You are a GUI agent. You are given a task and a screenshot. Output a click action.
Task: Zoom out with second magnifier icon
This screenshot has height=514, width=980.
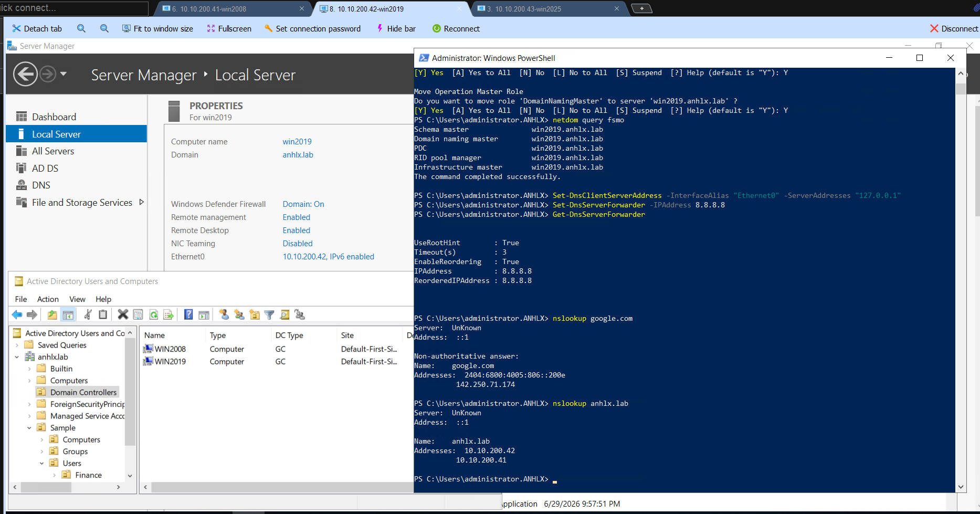[104, 28]
